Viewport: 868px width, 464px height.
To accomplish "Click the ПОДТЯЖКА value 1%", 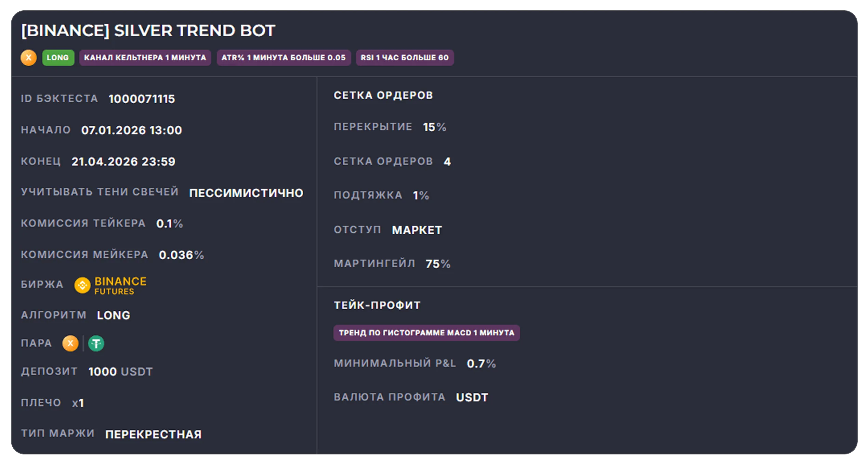I will point(421,195).
